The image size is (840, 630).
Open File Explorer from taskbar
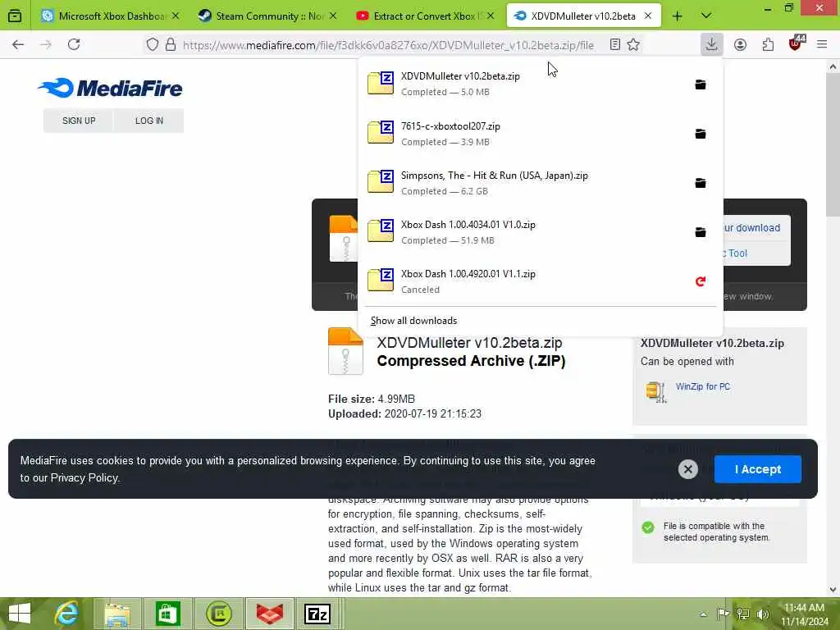click(117, 614)
